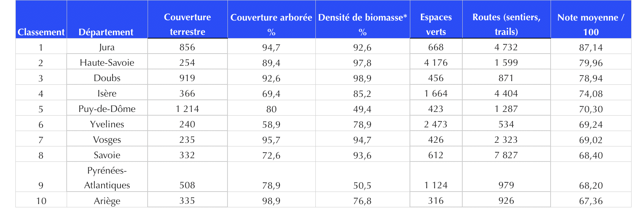Select the Haute-Savoie cell

pos(107,62)
